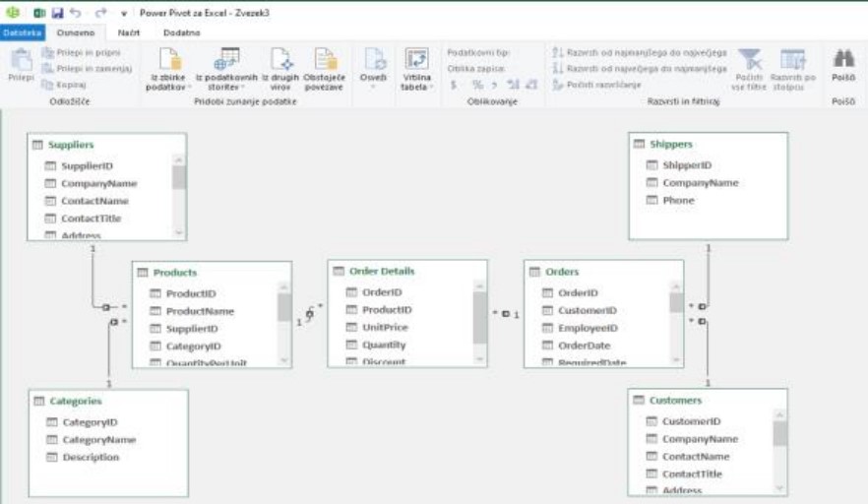
Task: Decrease decimal places icon
Action: pyautogui.click(x=531, y=85)
